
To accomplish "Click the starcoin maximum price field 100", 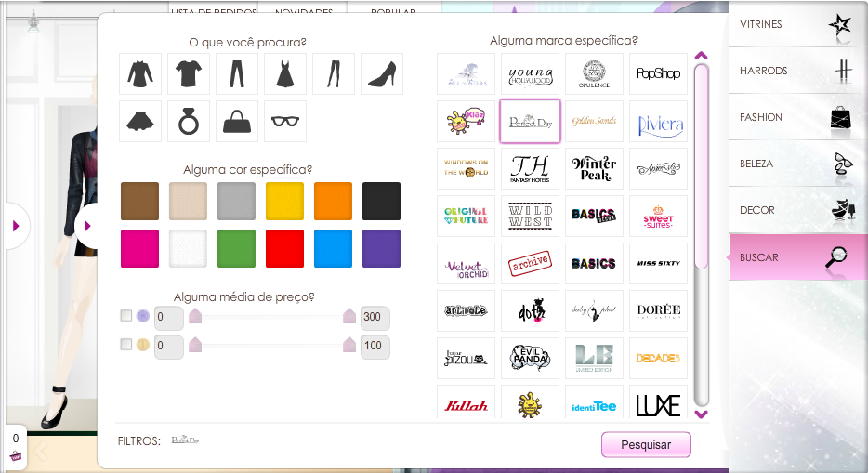I will 375,347.
